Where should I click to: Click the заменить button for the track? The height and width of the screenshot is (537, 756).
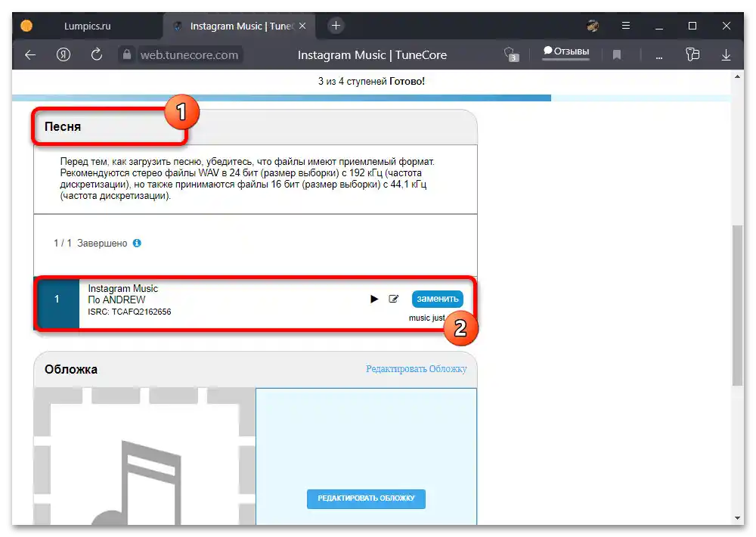point(437,300)
